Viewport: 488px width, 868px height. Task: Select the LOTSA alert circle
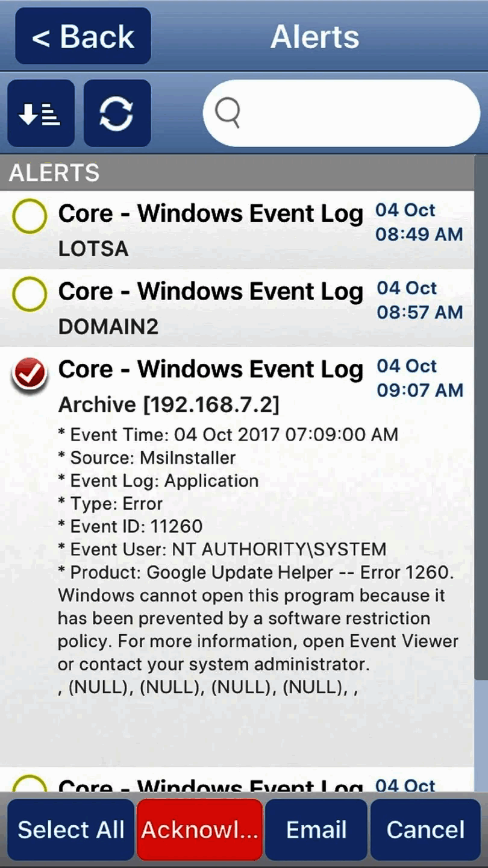(29, 216)
